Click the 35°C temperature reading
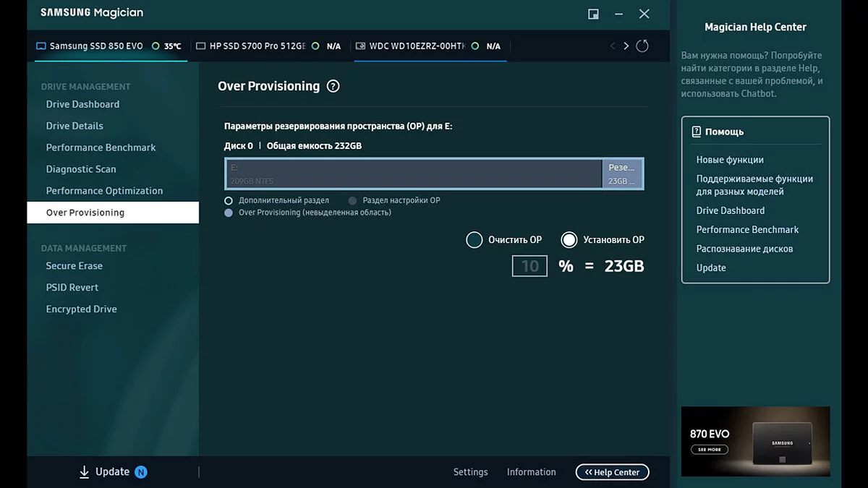The width and height of the screenshot is (868, 488). (172, 46)
